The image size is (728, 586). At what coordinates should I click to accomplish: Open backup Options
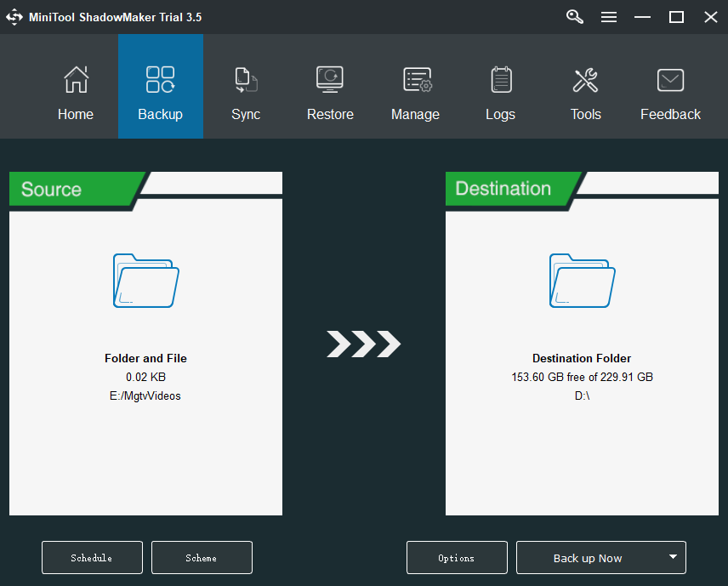[x=457, y=558]
